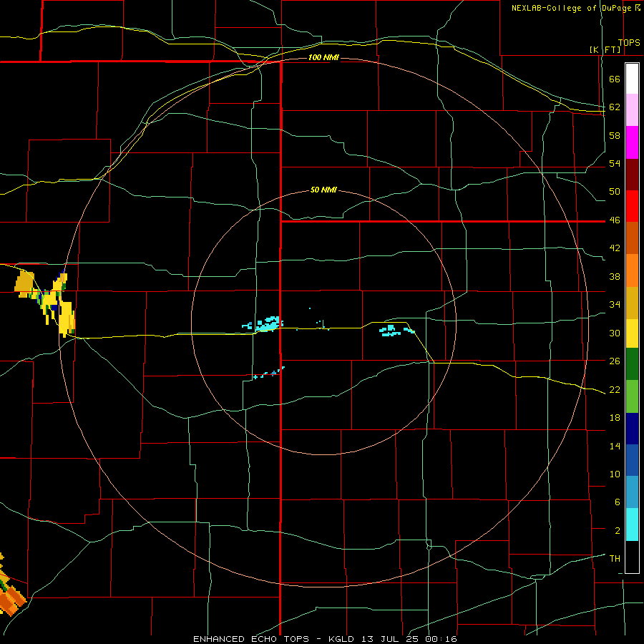Select the medium blue swatch for 18 kft tops

click(x=632, y=460)
